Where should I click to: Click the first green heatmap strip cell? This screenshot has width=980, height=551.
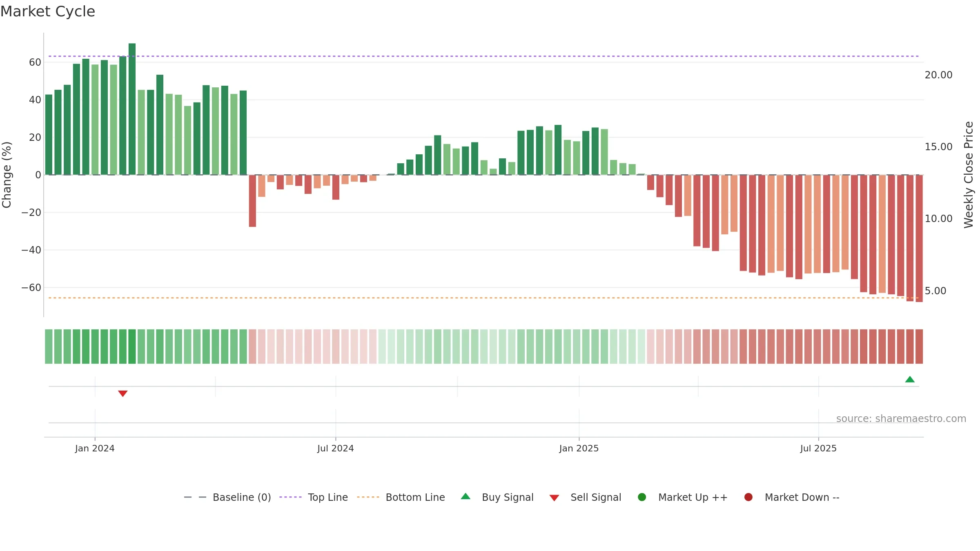[49, 347]
